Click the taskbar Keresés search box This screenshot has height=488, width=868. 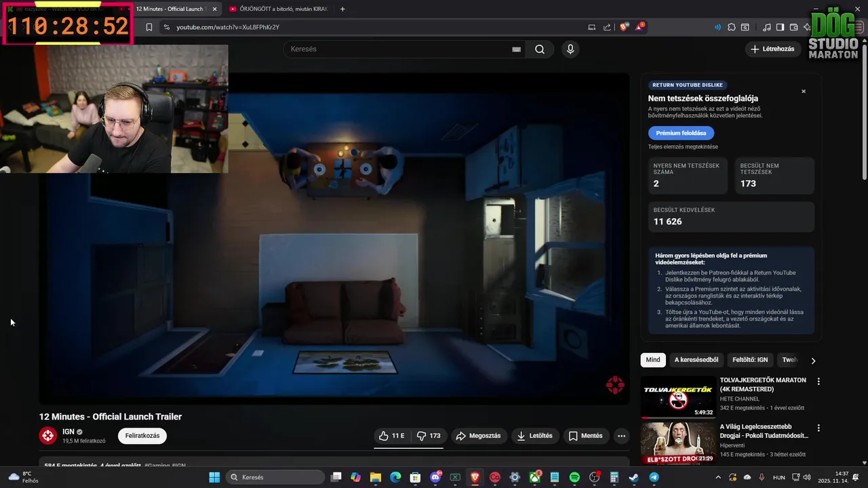277,477
